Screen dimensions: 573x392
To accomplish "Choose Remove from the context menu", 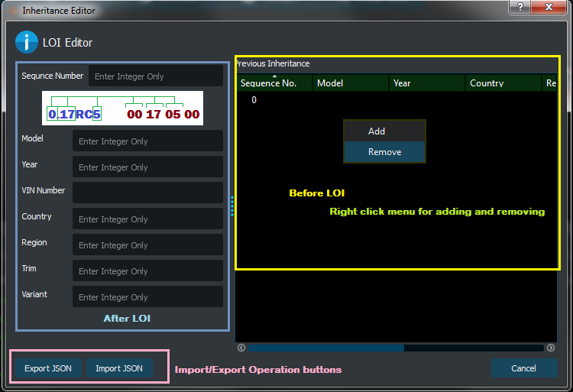I will (x=384, y=152).
